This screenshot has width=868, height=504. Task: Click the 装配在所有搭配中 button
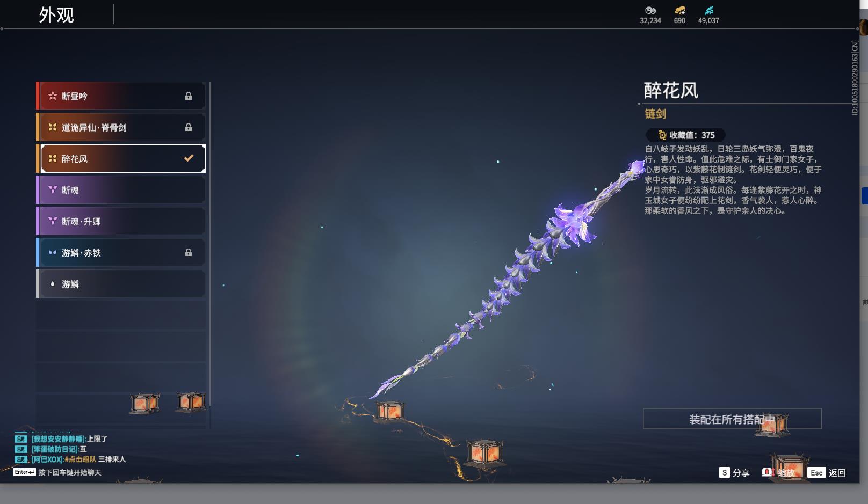tap(732, 419)
